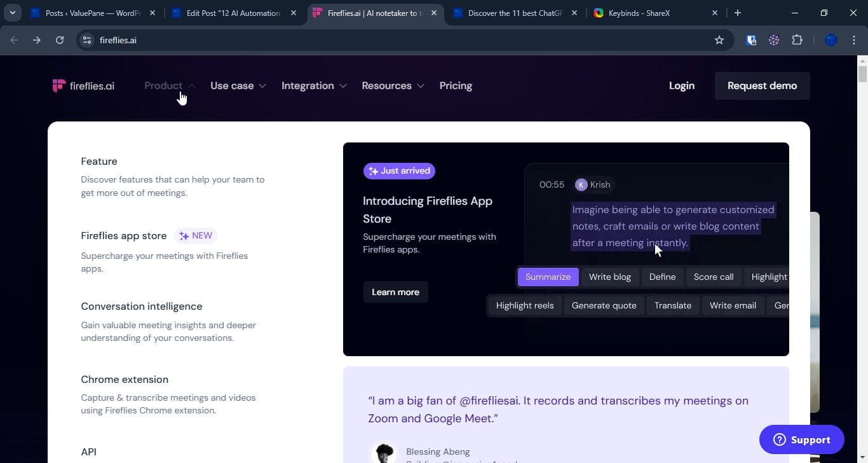Click the NEW sparkle badge
Image resolution: width=868 pixels, height=463 pixels.
196,236
